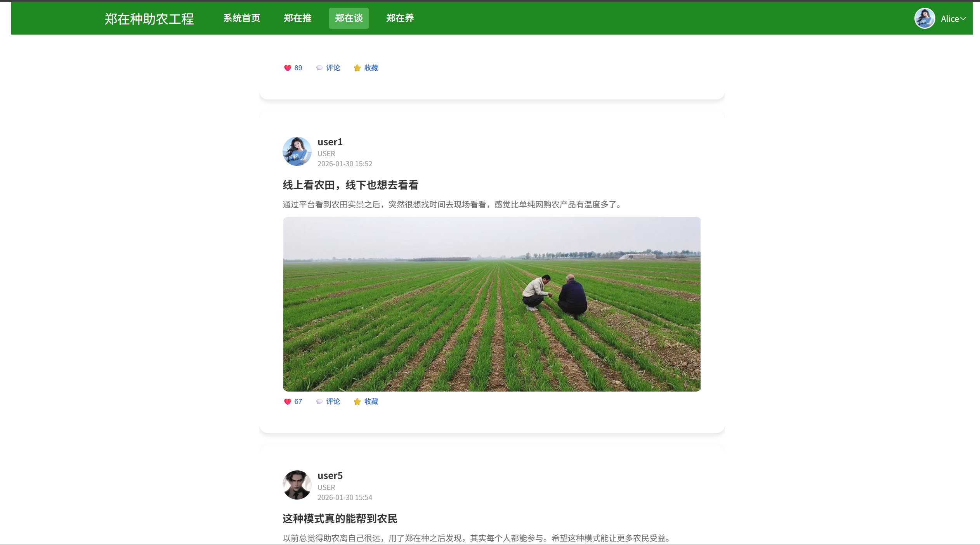The width and height of the screenshot is (980, 545).
Task: Switch to 郑在推 nav tab
Action: coord(298,18)
